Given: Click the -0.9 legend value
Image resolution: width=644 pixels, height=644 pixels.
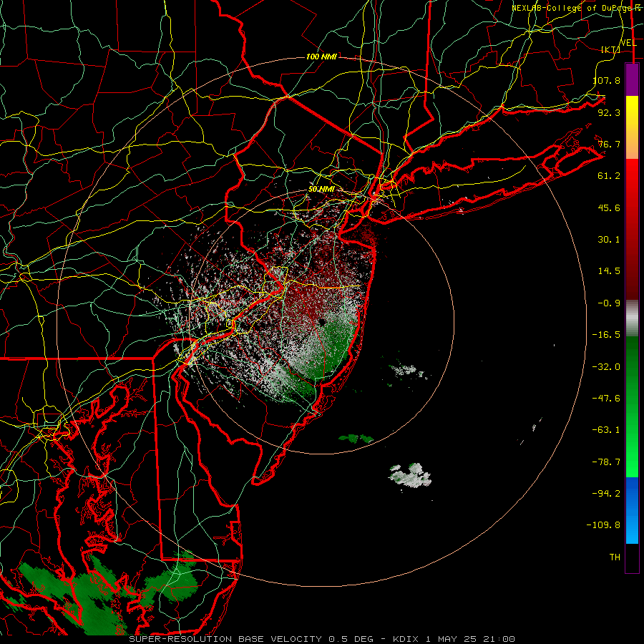Looking at the screenshot, I should (609, 303).
